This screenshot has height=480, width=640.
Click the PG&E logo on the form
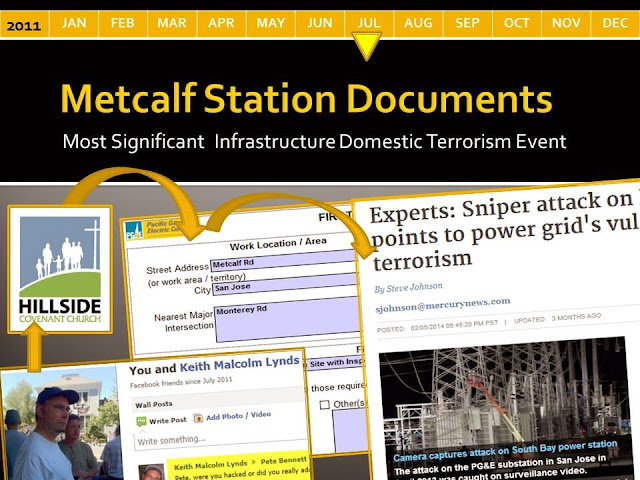click(134, 231)
